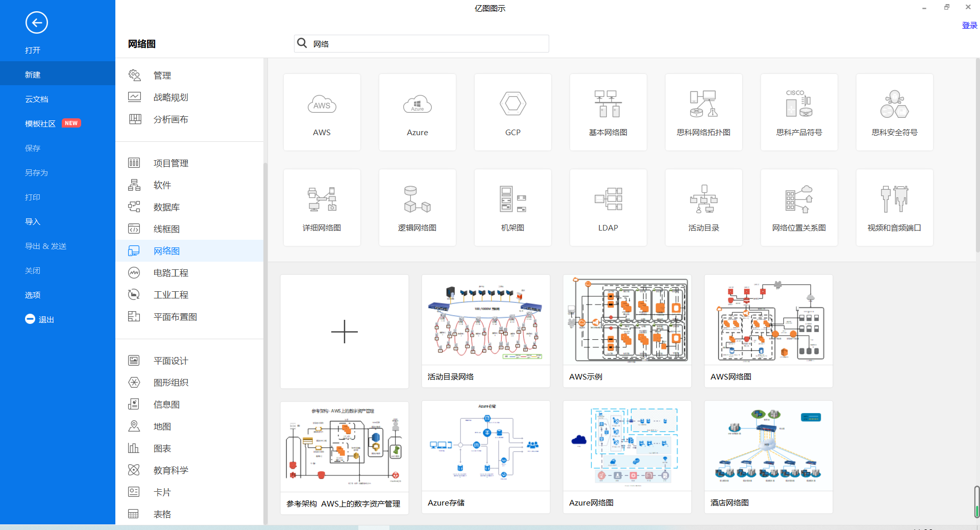Choose 网络图 in the category list
The height and width of the screenshot is (530, 980).
click(x=189, y=250)
